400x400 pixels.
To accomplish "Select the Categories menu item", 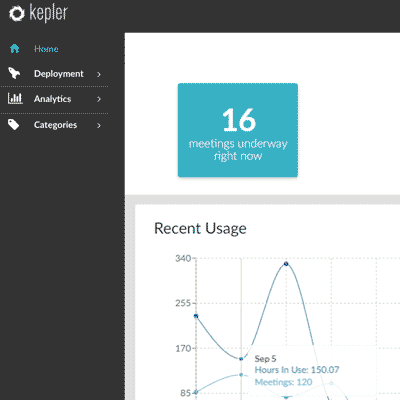I will (55, 125).
